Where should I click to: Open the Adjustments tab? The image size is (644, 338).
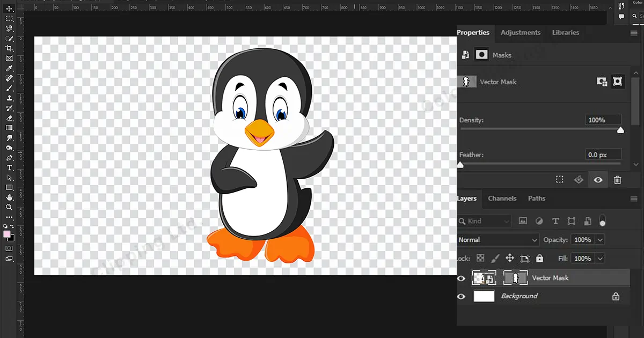pyautogui.click(x=520, y=33)
